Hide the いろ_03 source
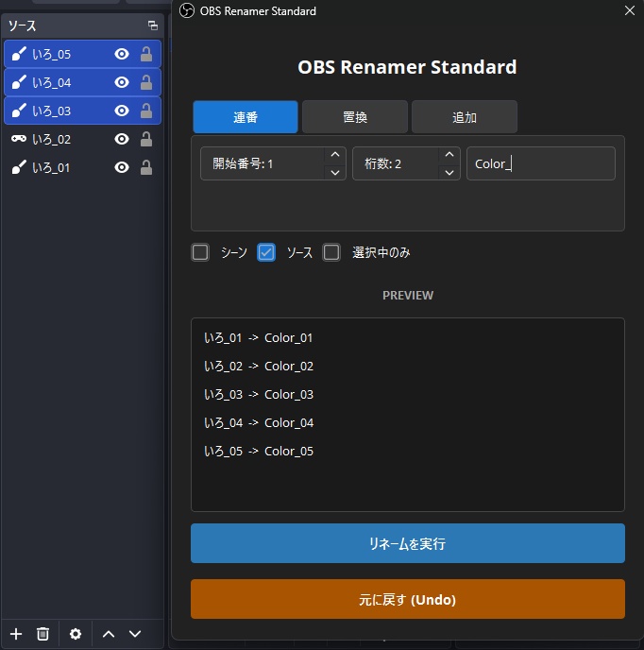The width and height of the screenshot is (644, 650). click(122, 111)
